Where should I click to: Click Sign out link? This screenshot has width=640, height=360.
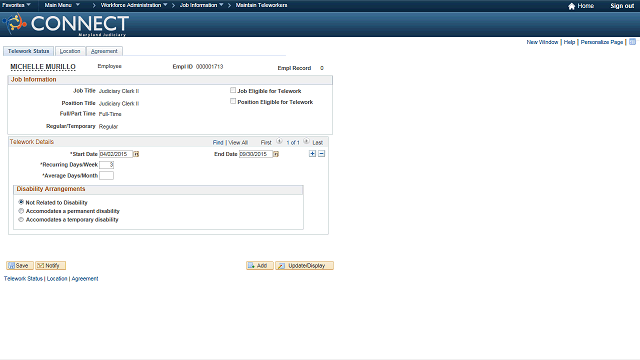coord(622,6)
